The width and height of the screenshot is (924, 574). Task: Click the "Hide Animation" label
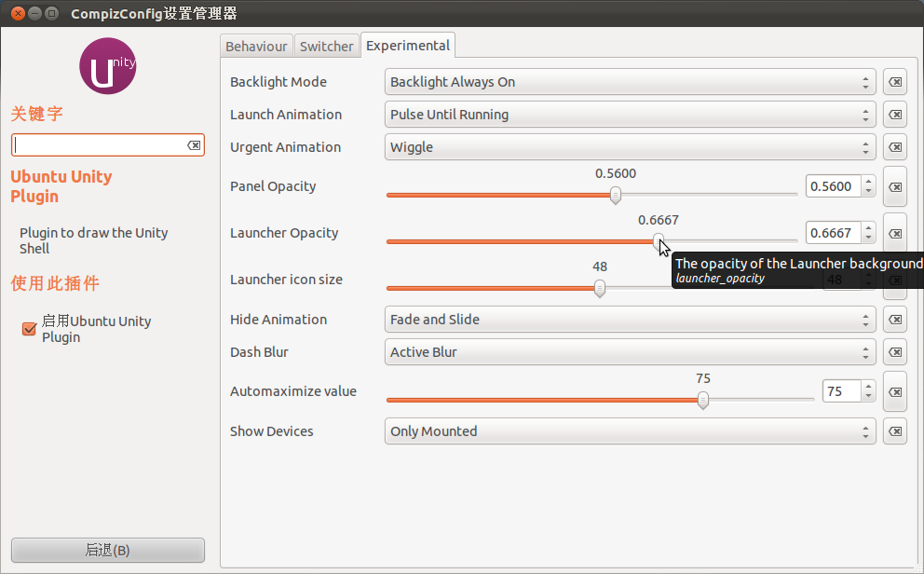coord(279,320)
